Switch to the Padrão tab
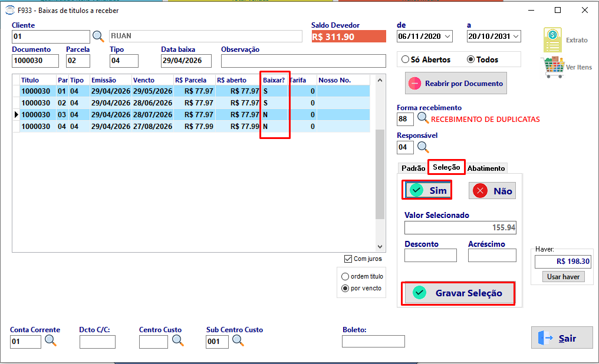This screenshot has width=599, height=364. pyautogui.click(x=413, y=168)
